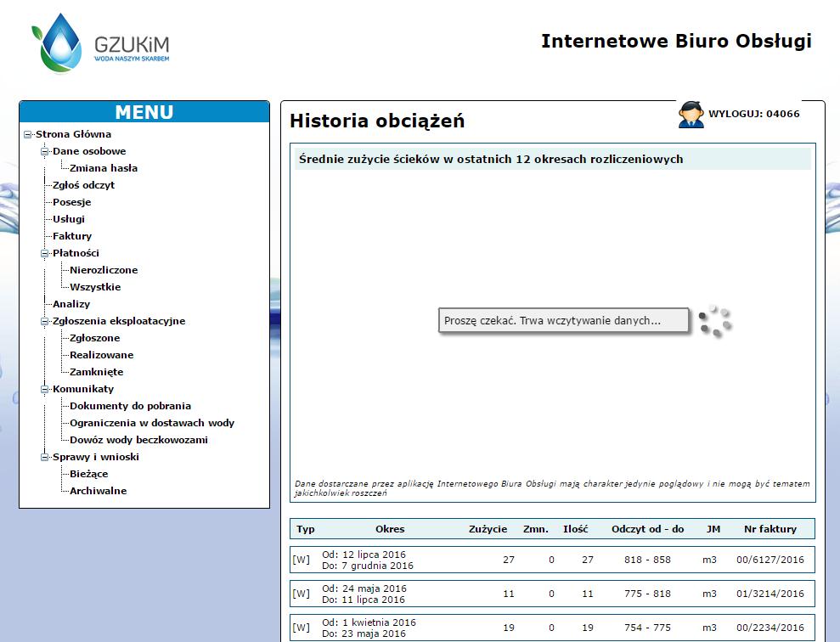Collapse the Zgłoszenia eksploatacyjne tree node
840x642 pixels.
45,321
